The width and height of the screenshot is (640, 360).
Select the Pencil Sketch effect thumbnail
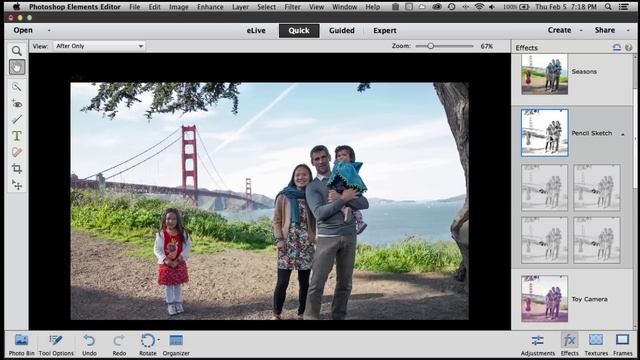[544, 133]
